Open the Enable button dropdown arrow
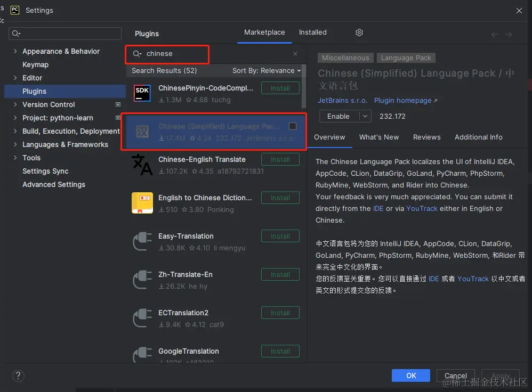Screen dimensions: 532x392 point(365,116)
